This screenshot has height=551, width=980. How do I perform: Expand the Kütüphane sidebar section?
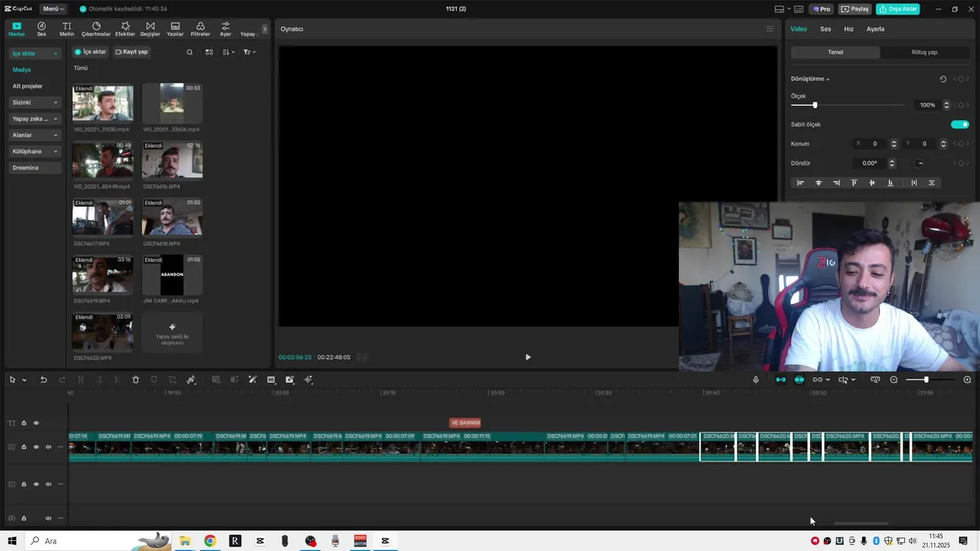34,152
